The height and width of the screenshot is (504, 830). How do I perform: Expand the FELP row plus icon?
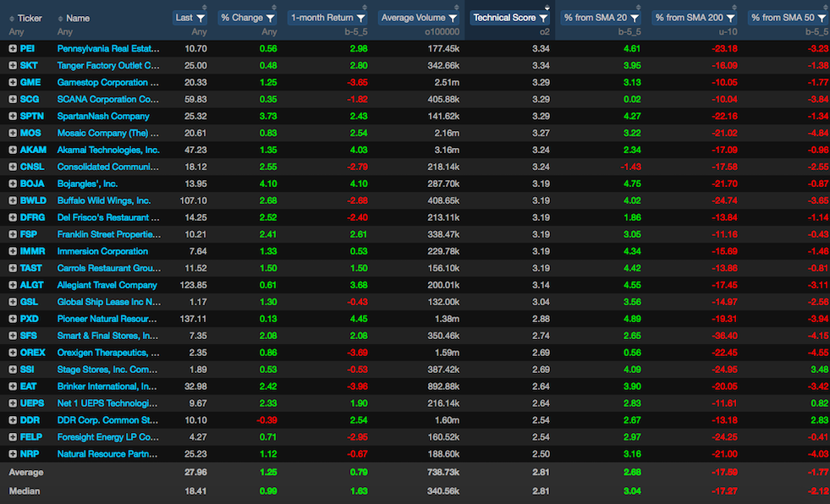click(x=13, y=437)
